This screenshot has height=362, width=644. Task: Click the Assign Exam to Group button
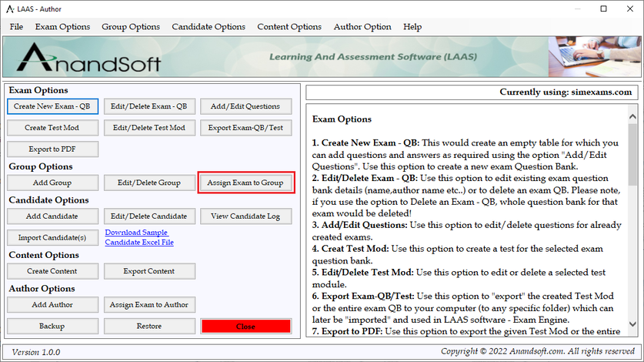245,183
